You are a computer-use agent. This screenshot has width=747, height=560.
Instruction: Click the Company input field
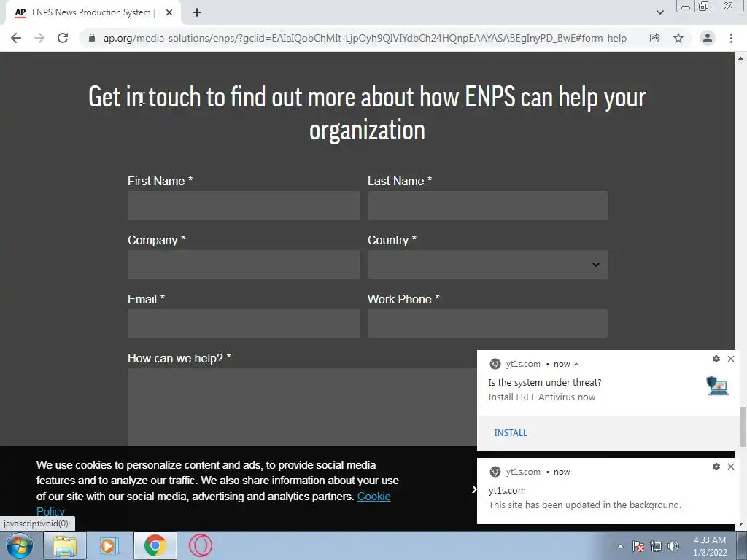point(244,265)
